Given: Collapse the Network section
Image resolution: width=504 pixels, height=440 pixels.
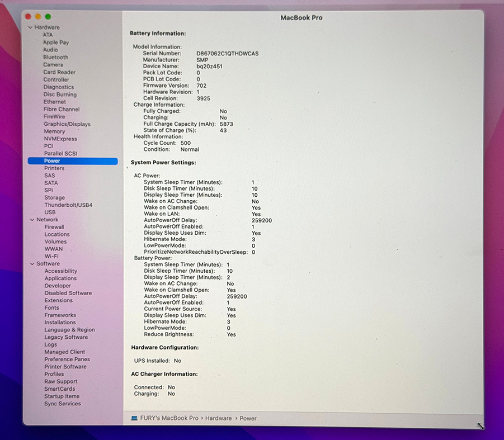Looking at the screenshot, I should click(32, 219).
